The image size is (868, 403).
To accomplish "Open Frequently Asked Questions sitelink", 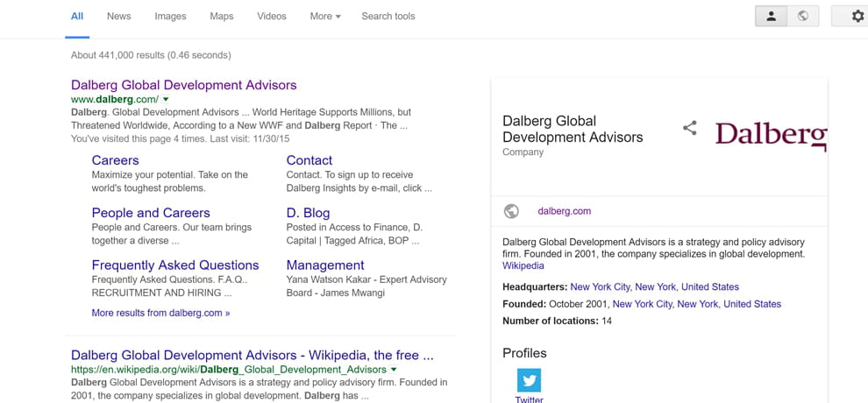I will click(x=175, y=265).
